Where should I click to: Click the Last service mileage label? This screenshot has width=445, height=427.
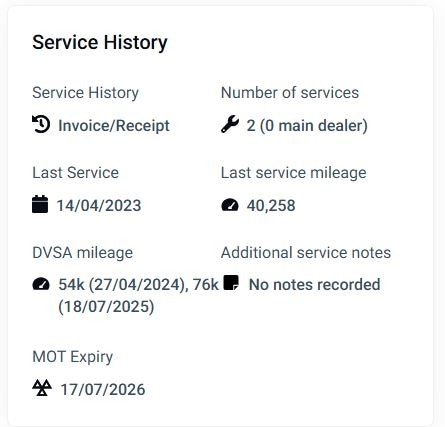coord(294,173)
